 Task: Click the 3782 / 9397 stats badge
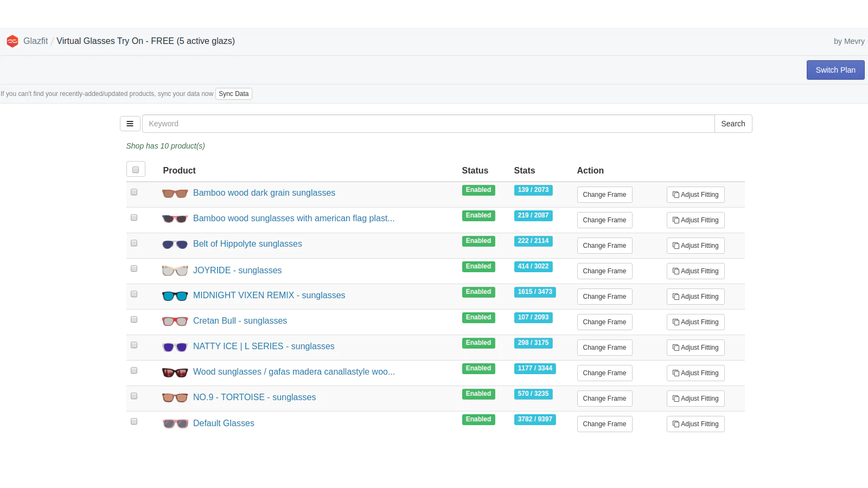(x=535, y=419)
